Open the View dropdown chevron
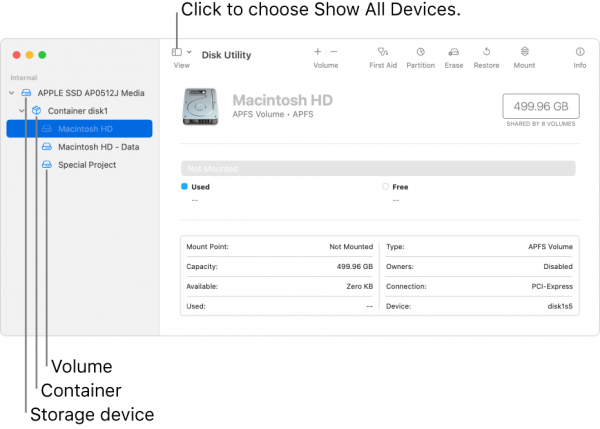This screenshot has height=429, width=600. [189, 52]
